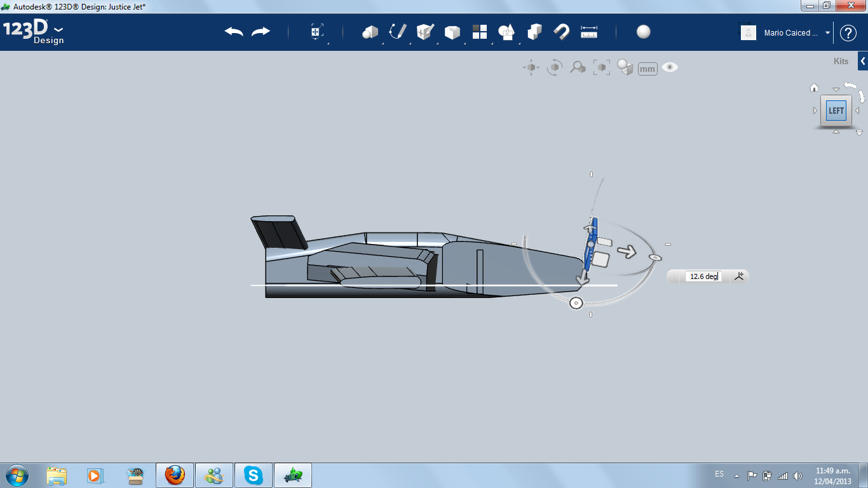Click the user avatar picture
The width and height of the screenshot is (868, 488).
point(749,32)
